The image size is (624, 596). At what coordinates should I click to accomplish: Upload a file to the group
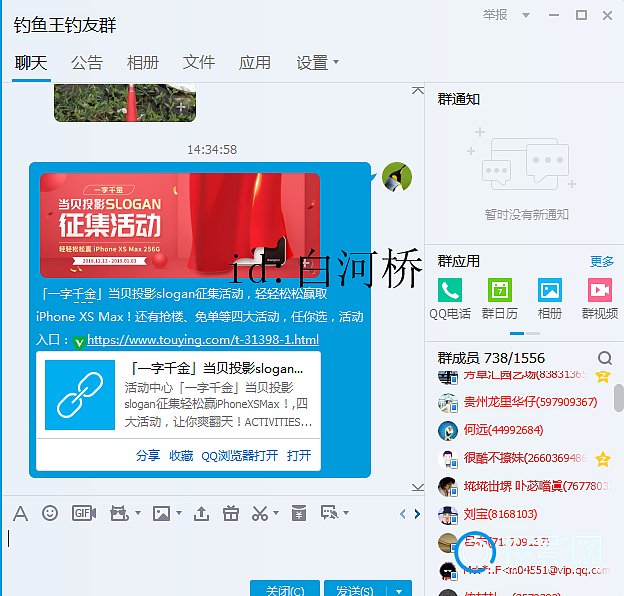[x=201, y=513]
